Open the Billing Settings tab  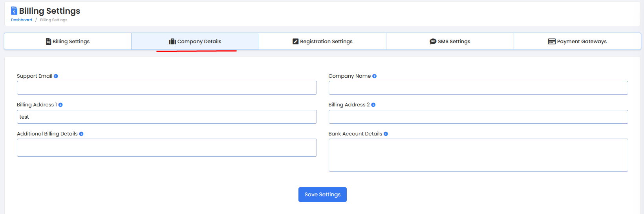click(x=68, y=42)
